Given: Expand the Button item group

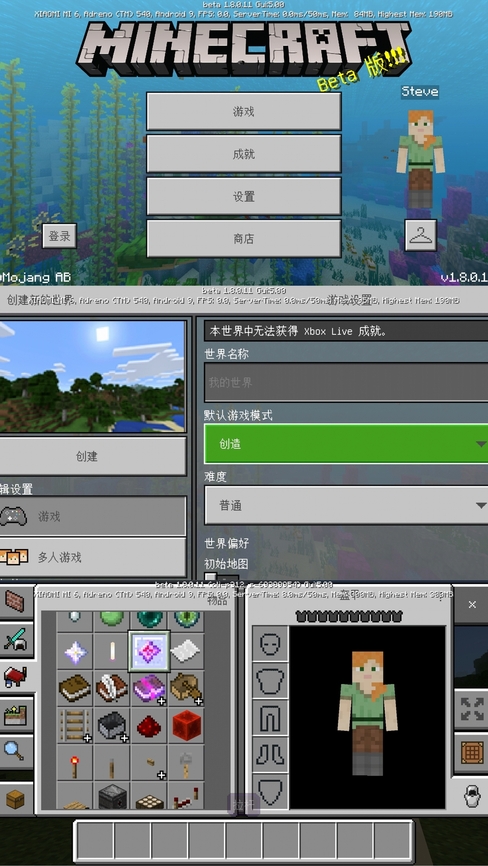Looking at the screenshot, I should 148,763.
